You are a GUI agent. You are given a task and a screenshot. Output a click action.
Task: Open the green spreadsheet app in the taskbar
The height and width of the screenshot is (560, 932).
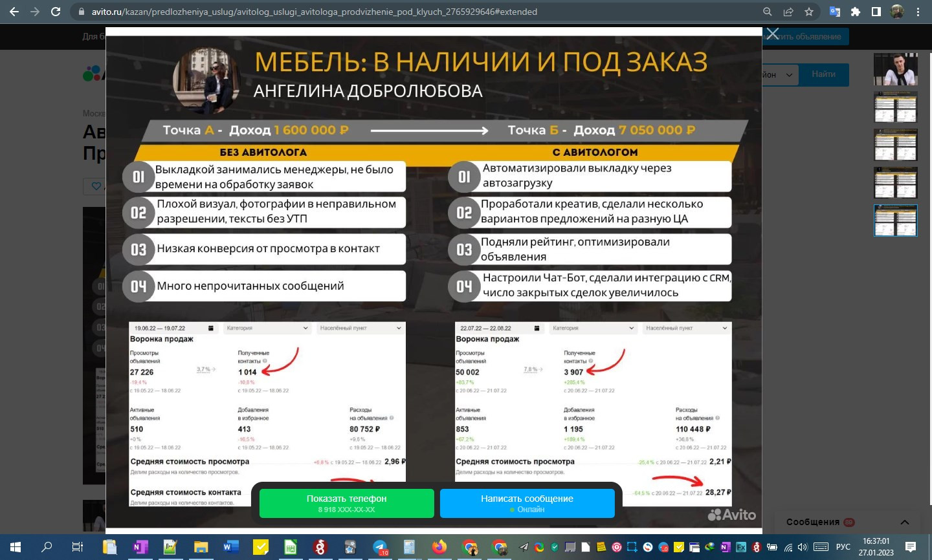291,547
